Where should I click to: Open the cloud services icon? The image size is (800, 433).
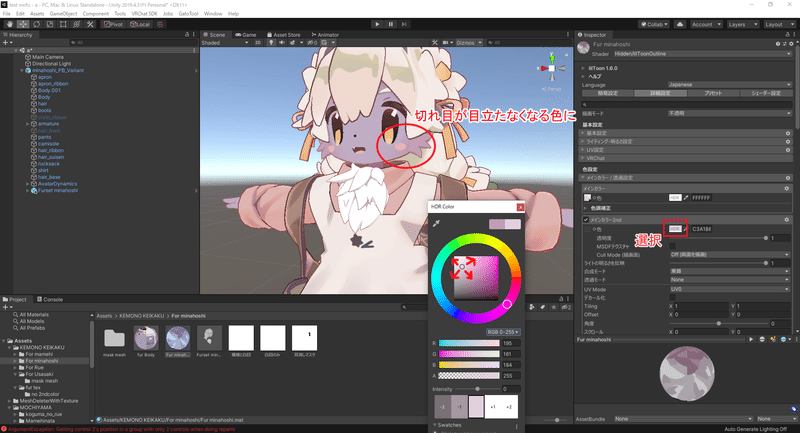click(680, 24)
